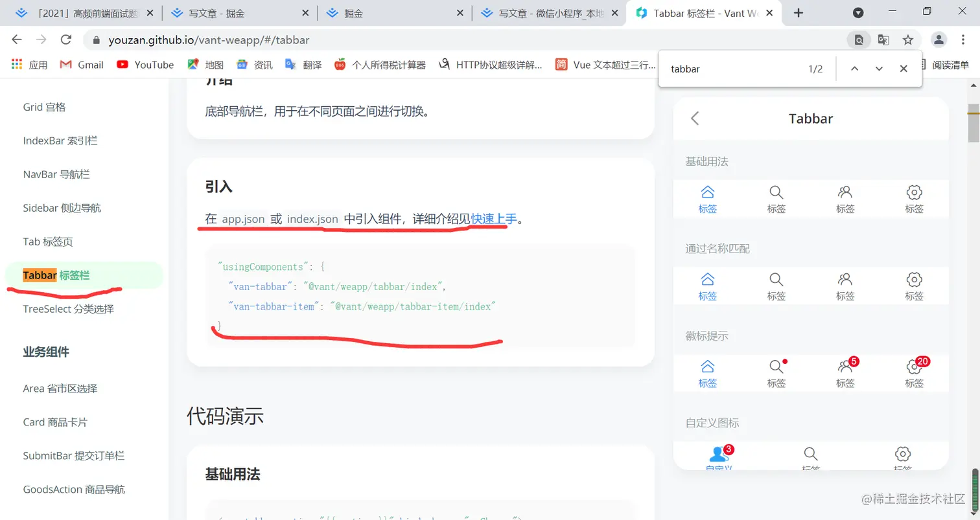Close the find-in-page bar

(x=904, y=69)
